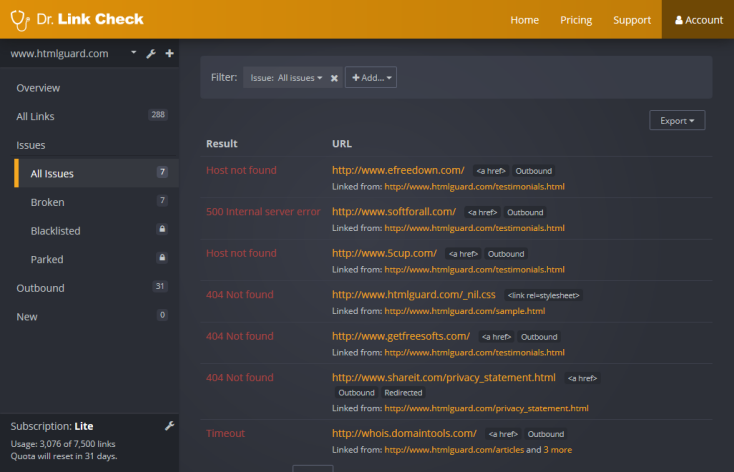Open the Account menu
This screenshot has height=472, width=734.
(698, 20)
